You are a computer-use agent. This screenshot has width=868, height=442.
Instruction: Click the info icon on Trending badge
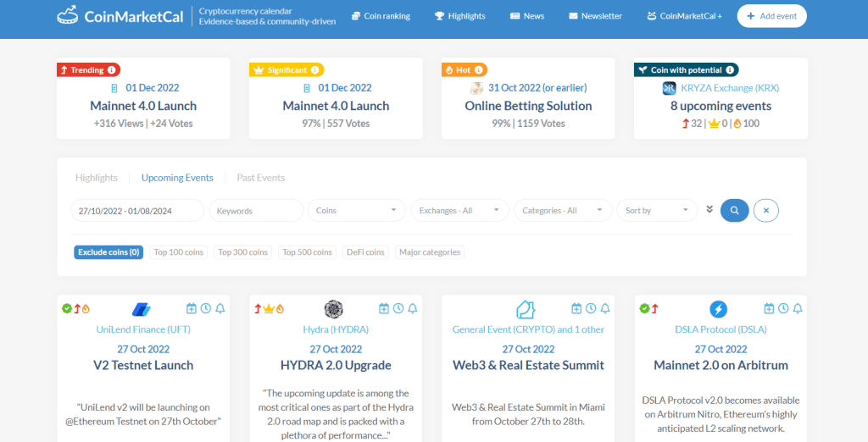(x=111, y=69)
